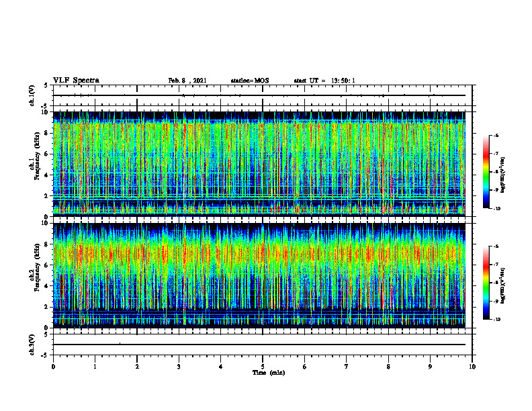The height and width of the screenshot is (411, 532).
Task: Click the ch.2 spectrogram color scale bar
Action: pyautogui.click(x=486, y=283)
